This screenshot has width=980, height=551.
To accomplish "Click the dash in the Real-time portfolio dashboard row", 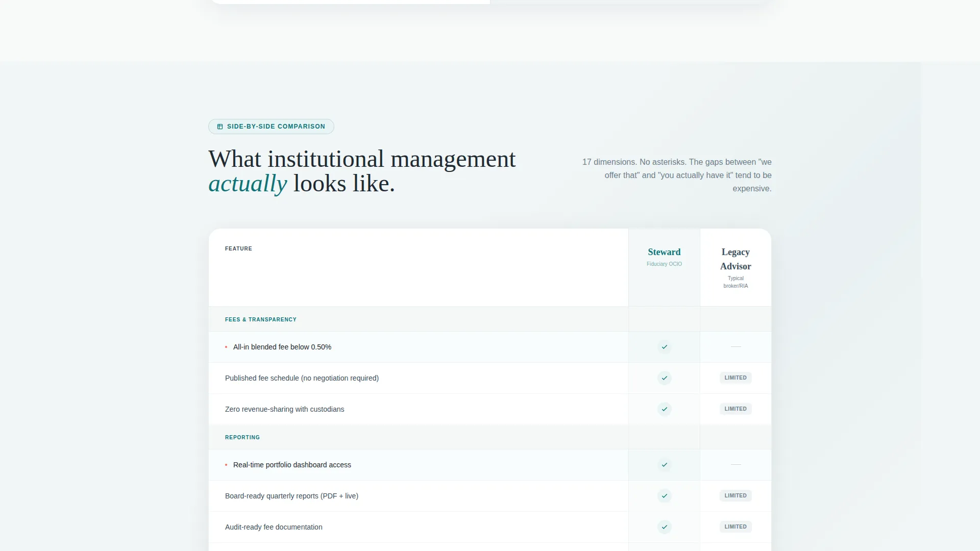I will tap(736, 465).
